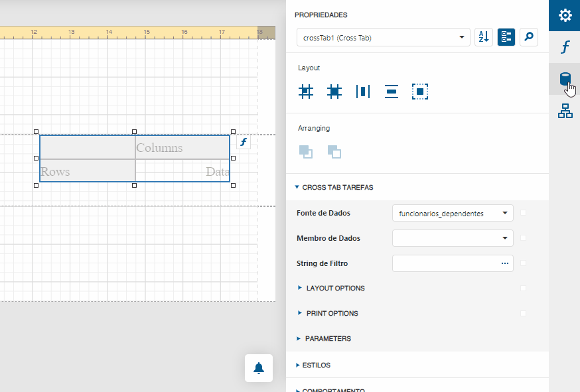The height and width of the screenshot is (392, 580).
Task: Open the Expressions tab with f icon
Action: [565, 47]
